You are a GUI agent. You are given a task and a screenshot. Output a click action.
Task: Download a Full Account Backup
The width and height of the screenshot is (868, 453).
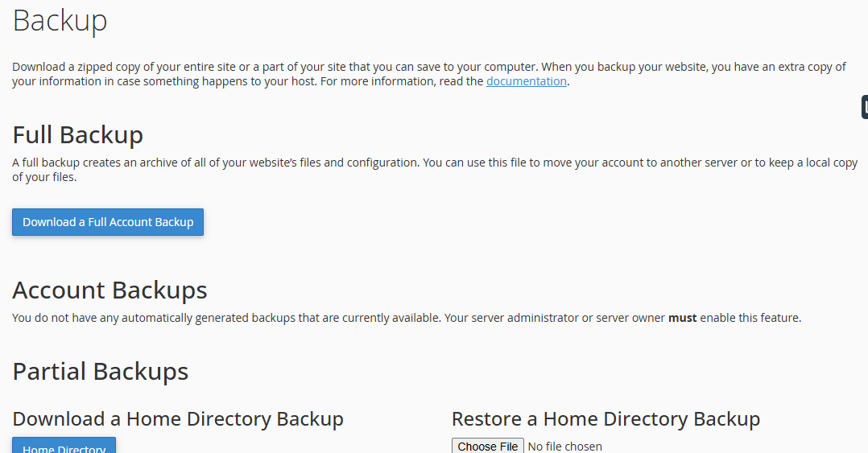tap(108, 222)
